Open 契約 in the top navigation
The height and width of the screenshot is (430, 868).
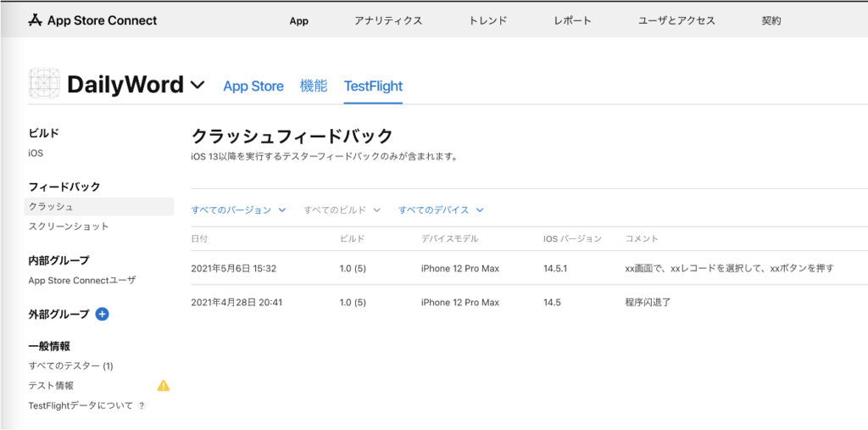pyautogui.click(x=771, y=21)
